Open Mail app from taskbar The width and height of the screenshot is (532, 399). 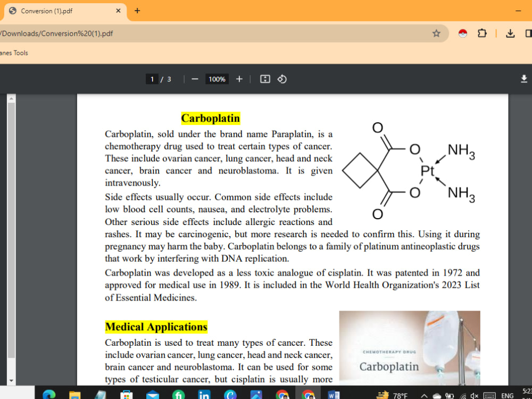click(x=152, y=395)
